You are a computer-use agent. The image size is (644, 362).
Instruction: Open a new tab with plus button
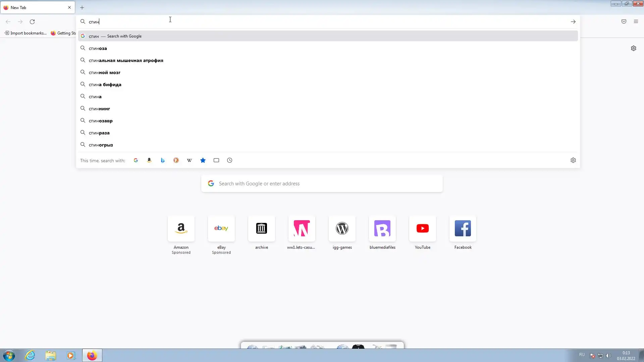click(x=82, y=7)
